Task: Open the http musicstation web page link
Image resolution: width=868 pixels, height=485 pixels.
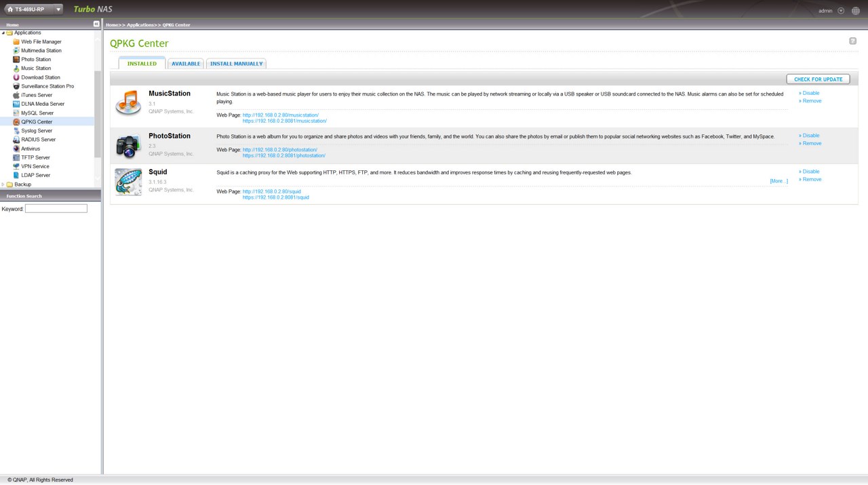Action: 281,115
